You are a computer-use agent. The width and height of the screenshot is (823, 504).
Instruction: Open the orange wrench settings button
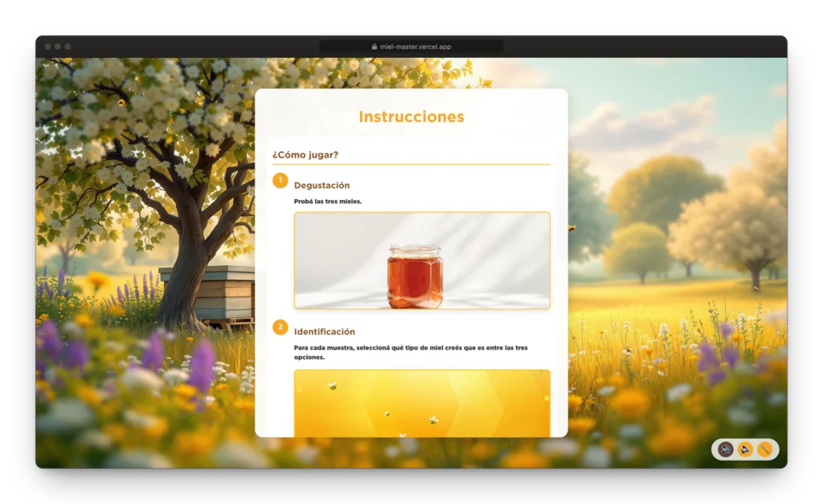click(765, 449)
